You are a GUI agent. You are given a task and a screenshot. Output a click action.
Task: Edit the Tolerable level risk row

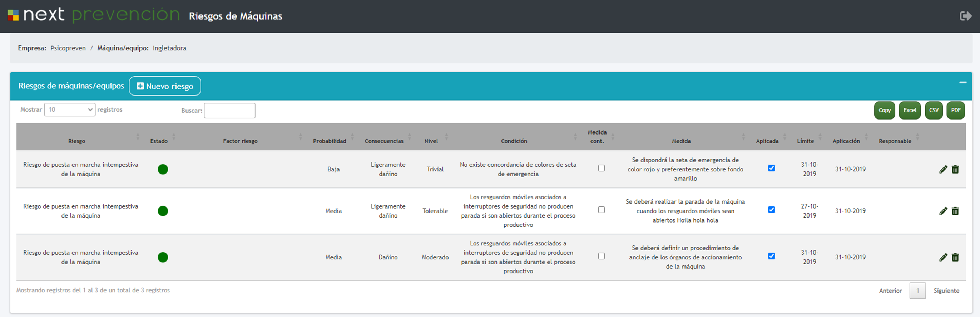point(943,211)
